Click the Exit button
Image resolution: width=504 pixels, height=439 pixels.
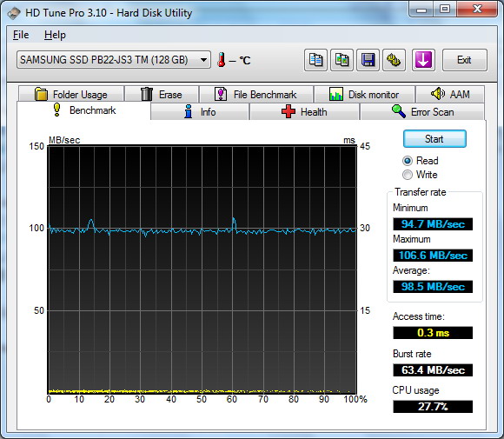[465, 60]
